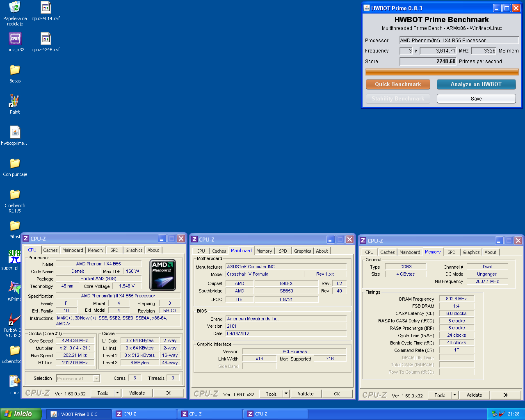The height and width of the screenshot is (420, 525).
Task: Click the HT Link value 2022.09 MHz
Action: (75, 363)
